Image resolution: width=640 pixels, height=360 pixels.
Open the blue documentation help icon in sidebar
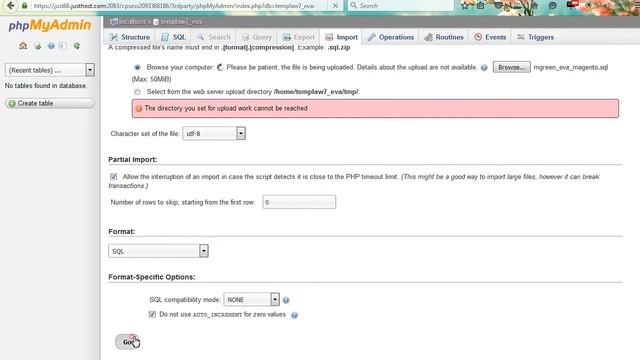point(51,46)
